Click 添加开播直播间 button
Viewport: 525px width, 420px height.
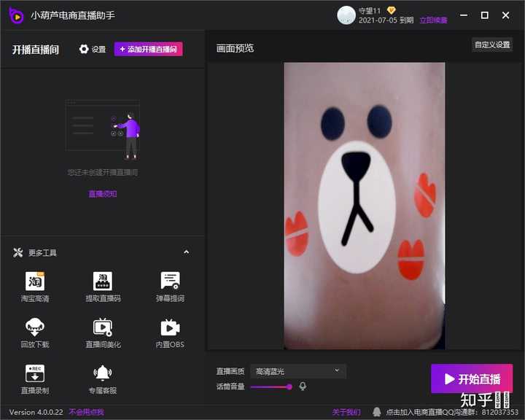coord(148,50)
